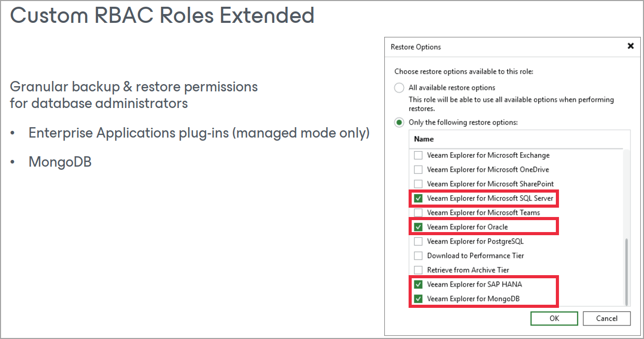Screen dimensions: 644x339
Task: Disable Veeam Explorer for MongoDB checkbox
Action: click(418, 299)
